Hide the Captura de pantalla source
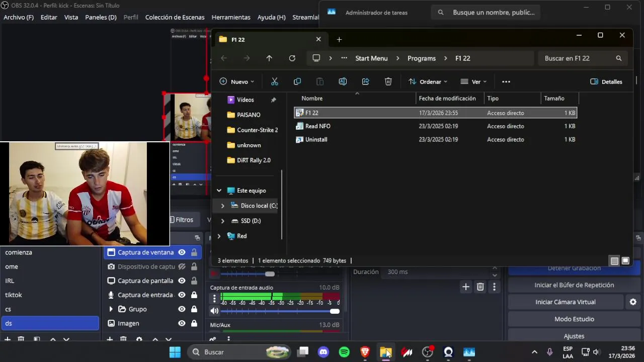 point(182,281)
